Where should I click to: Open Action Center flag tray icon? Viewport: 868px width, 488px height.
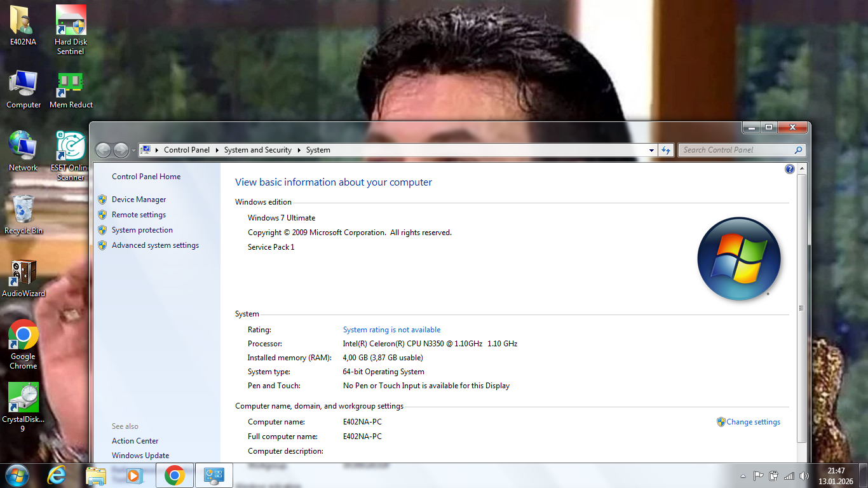758,476
